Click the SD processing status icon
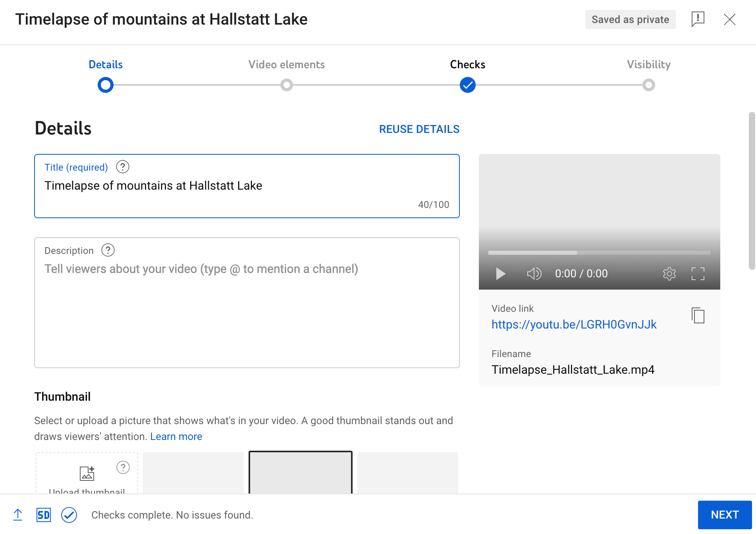The image size is (756, 534). [43, 515]
